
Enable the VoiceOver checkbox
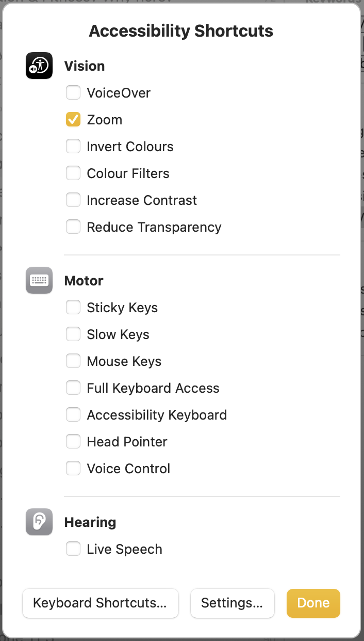(x=73, y=93)
